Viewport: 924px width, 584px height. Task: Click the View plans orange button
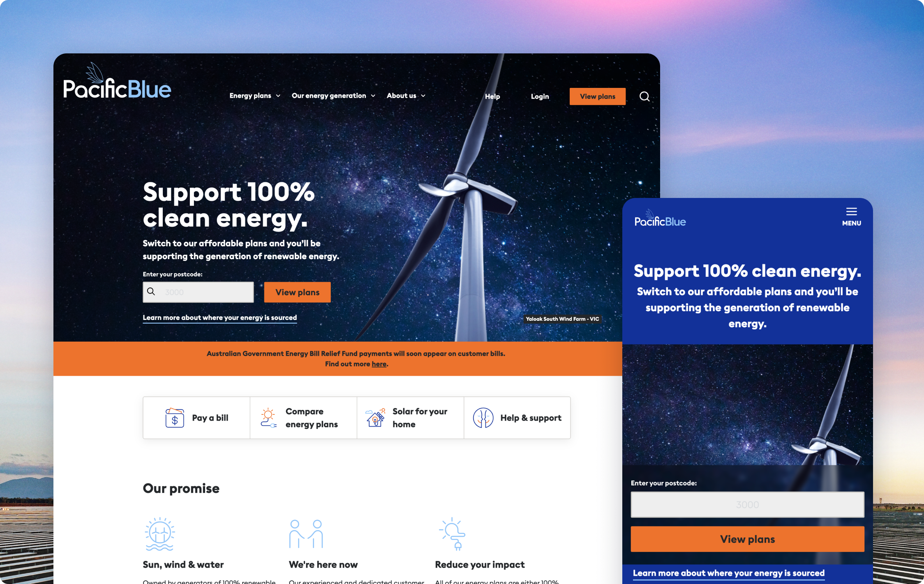[x=597, y=96]
